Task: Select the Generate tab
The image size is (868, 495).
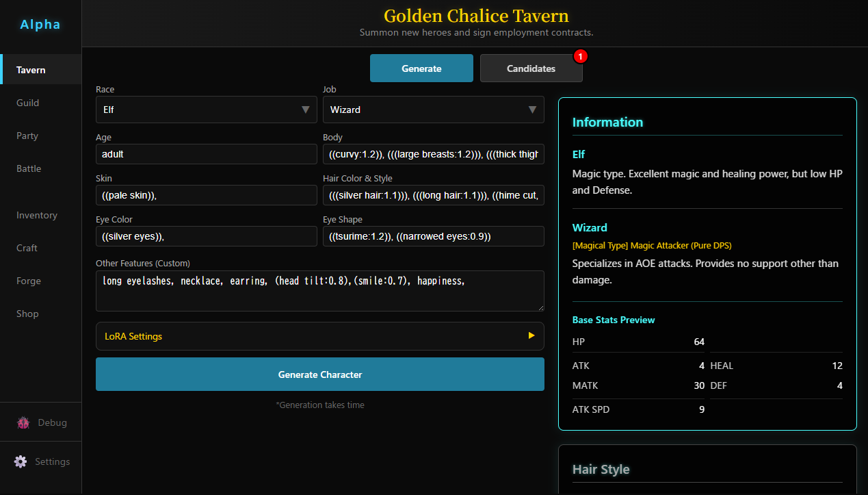Action: tap(421, 68)
